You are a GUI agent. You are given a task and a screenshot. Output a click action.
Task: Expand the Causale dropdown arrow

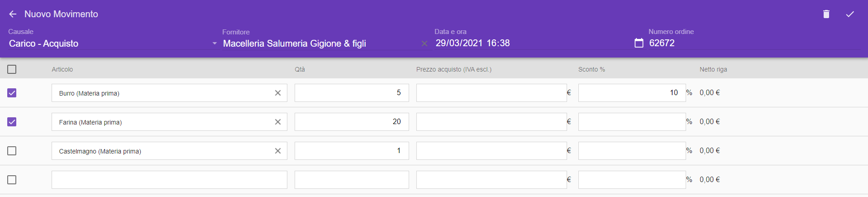point(215,43)
